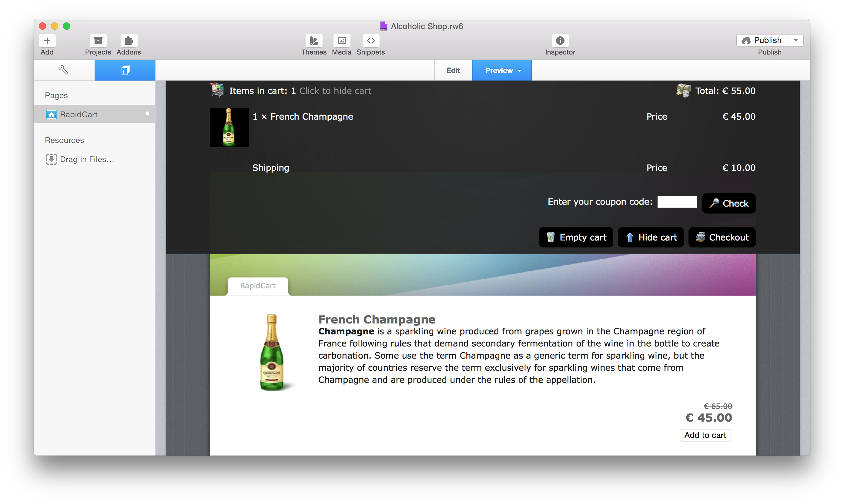
Task: Click the 'Resources' sidebar heading
Action: [64, 140]
